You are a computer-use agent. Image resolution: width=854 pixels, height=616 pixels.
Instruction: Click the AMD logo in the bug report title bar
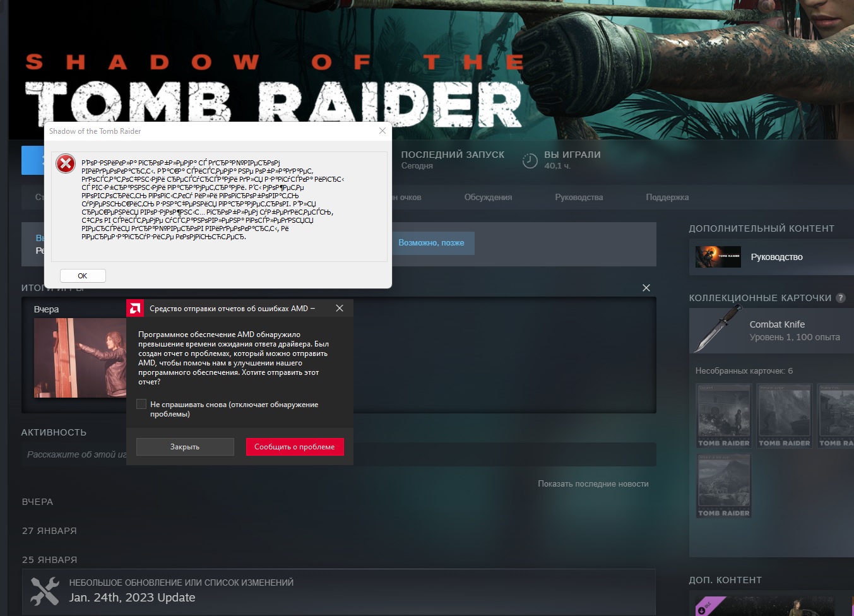click(135, 308)
